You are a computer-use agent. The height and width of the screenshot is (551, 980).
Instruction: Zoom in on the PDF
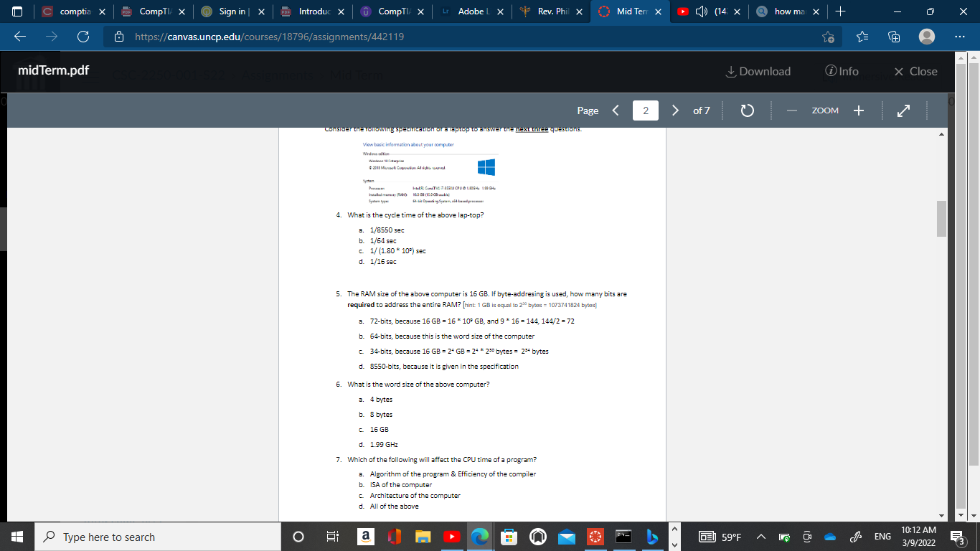(859, 110)
